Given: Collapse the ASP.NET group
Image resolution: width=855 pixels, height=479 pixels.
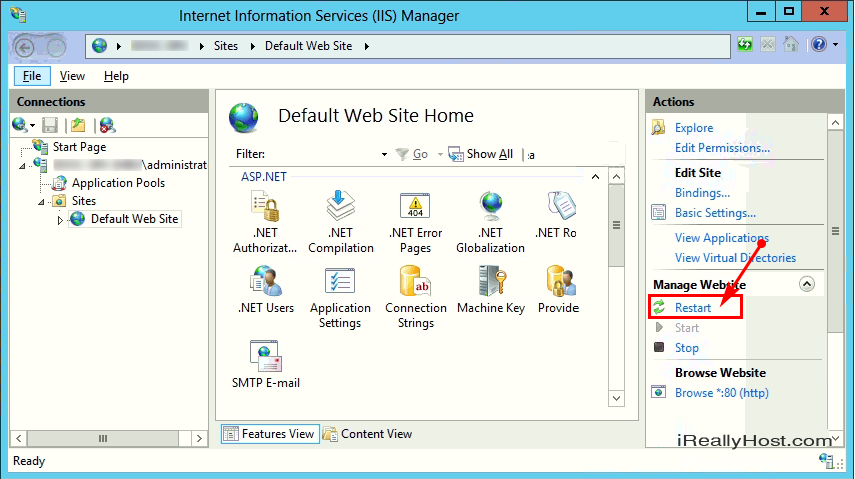Looking at the screenshot, I should coord(595,177).
